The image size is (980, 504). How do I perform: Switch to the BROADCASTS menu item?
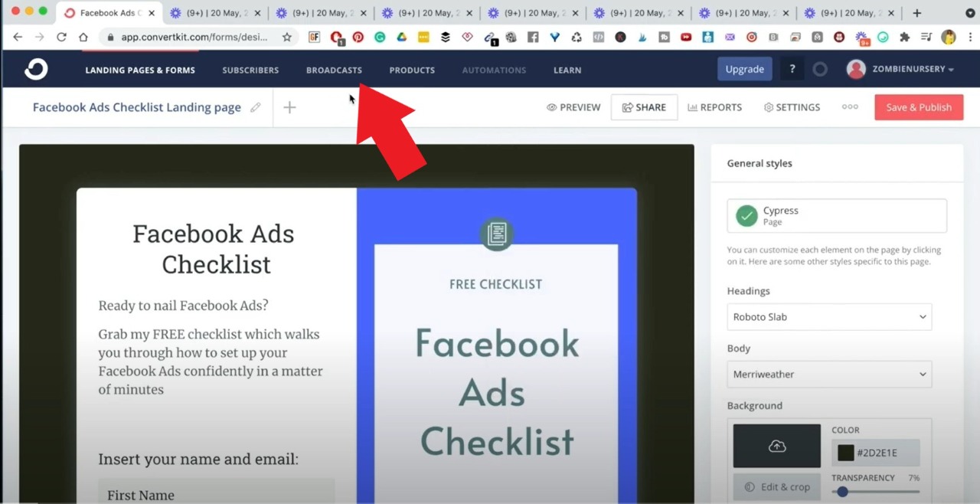(x=334, y=70)
